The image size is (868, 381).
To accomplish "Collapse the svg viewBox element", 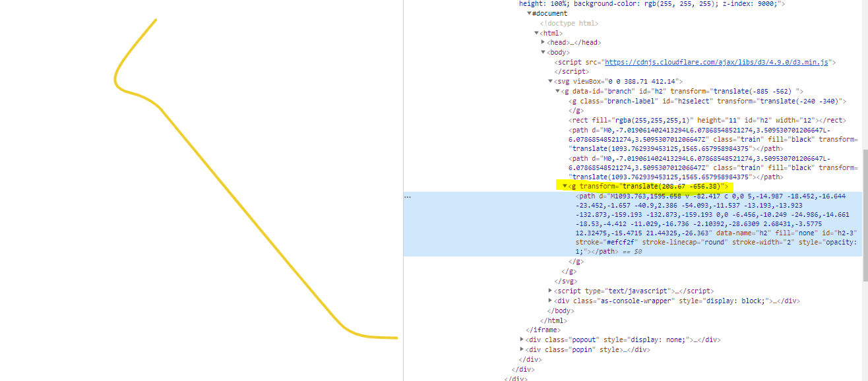I will (551, 81).
